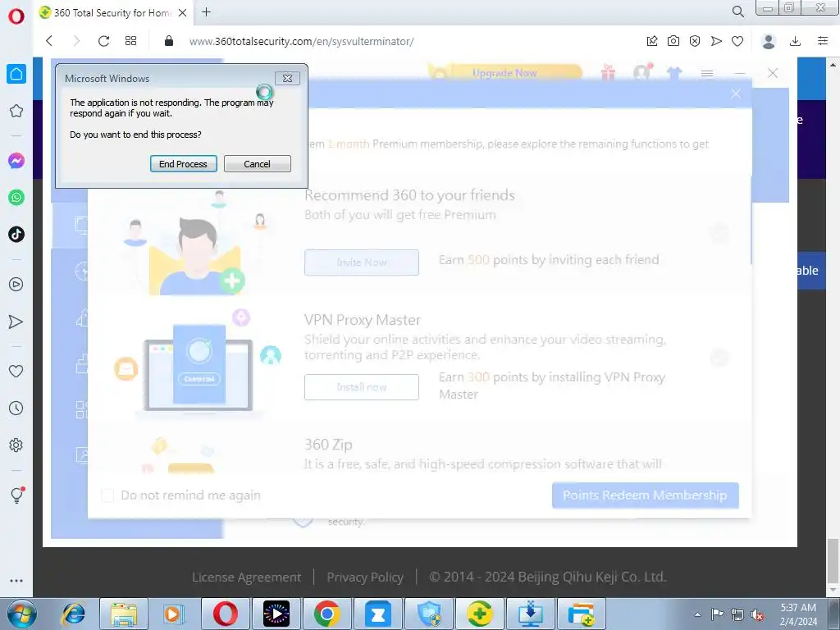This screenshot has height=630, width=840.
Task: Open a new tab with plus button
Action: click(206, 12)
